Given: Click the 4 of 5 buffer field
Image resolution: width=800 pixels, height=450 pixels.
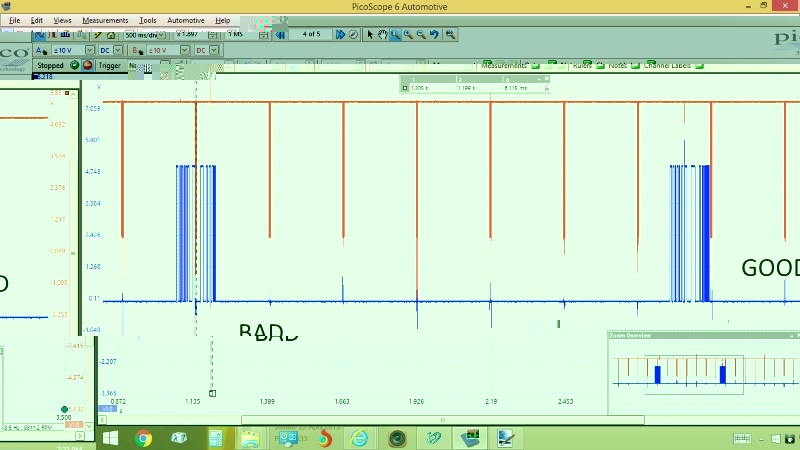Looking at the screenshot, I should (x=311, y=34).
